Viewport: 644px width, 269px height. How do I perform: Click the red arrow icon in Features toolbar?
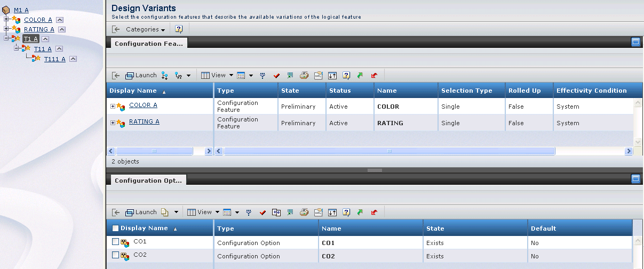[x=374, y=76]
